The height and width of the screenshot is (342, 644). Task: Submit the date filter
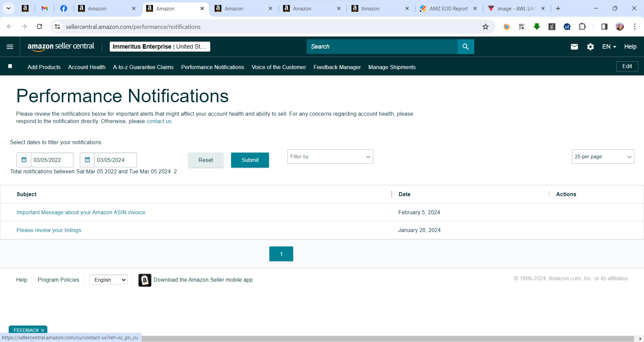point(250,160)
